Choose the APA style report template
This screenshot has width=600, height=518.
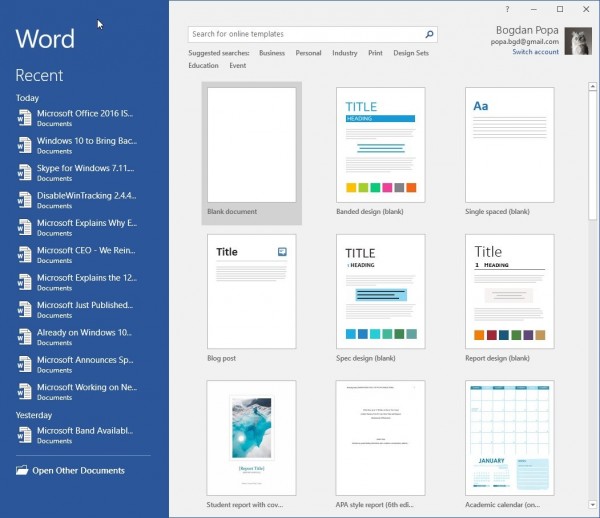pyautogui.click(x=380, y=445)
